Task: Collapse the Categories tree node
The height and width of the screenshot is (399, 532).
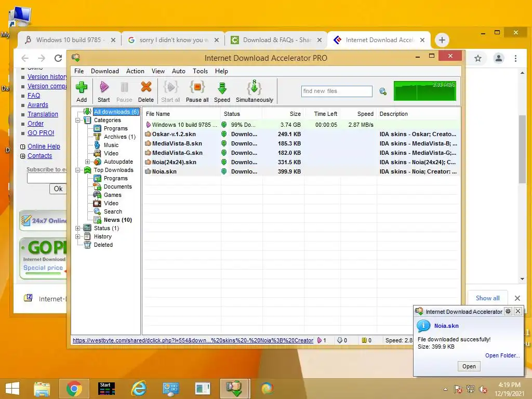Action: coord(78,120)
